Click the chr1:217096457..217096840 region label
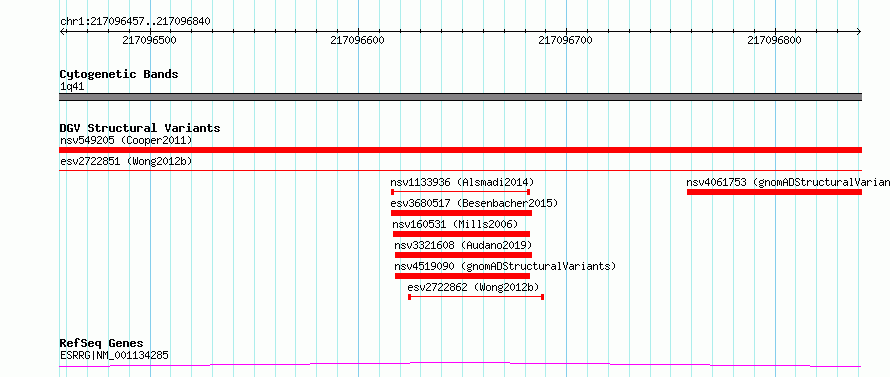The width and height of the screenshot is (890, 377). (135, 21)
